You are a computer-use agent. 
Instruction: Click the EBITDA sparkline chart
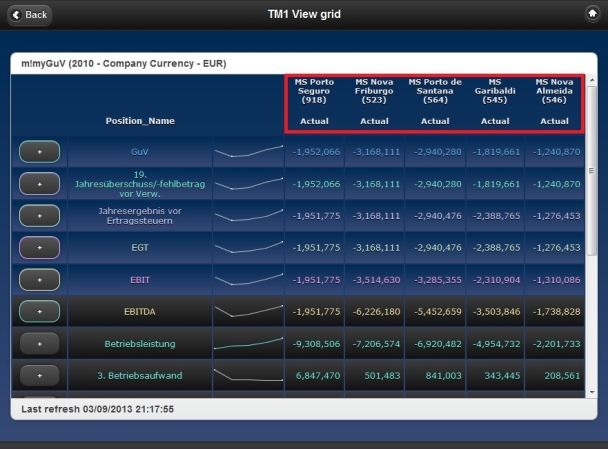click(x=249, y=311)
